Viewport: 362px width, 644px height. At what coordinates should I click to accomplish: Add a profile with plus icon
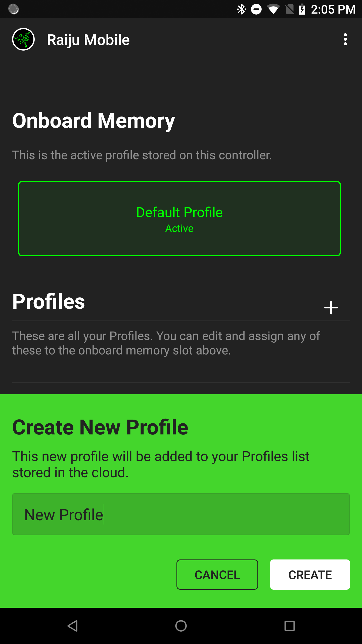coord(331,307)
